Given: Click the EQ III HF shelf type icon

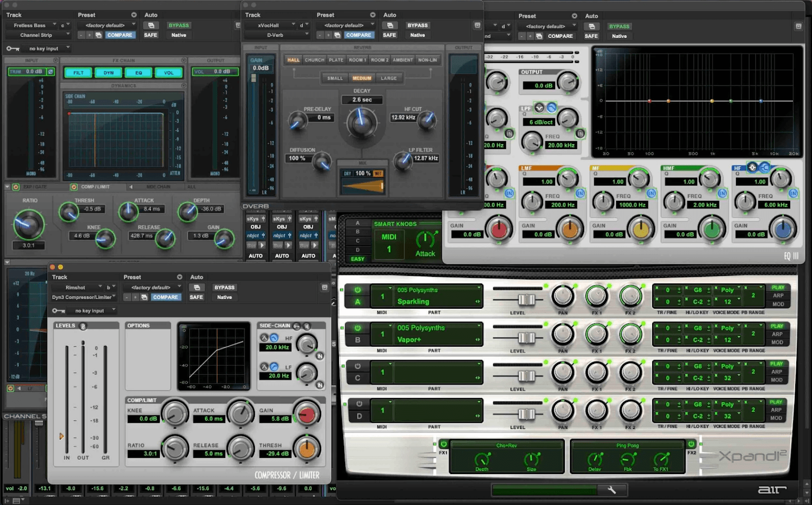Looking at the screenshot, I should pyautogui.click(x=764, y=167).
